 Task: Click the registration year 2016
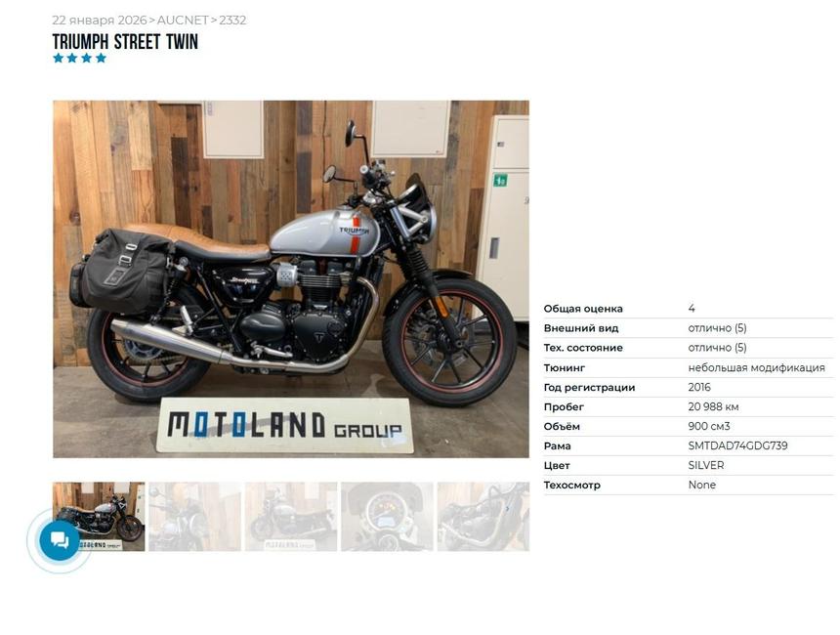pos(699,387)
